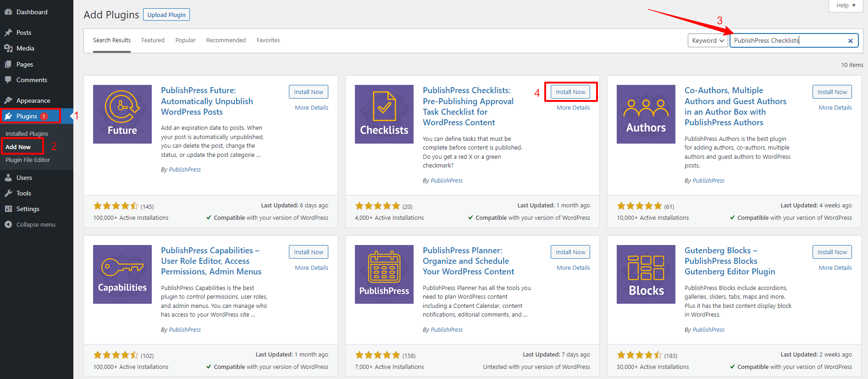Install the Gutenberg Blocks plugin
The width and height of the screenshot is (868, 379).
[x=832, y=252]
